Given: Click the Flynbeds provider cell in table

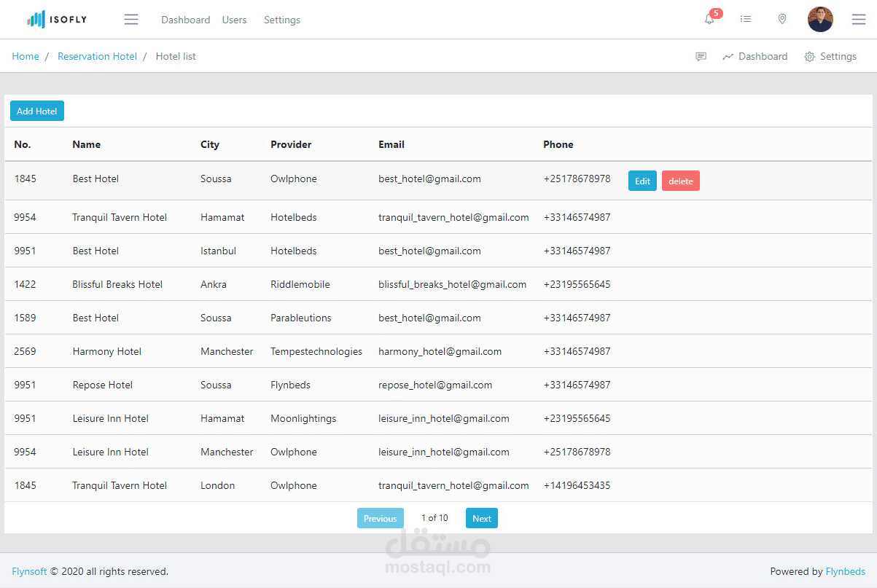Looking at the screenshot, I should (290, 385).
